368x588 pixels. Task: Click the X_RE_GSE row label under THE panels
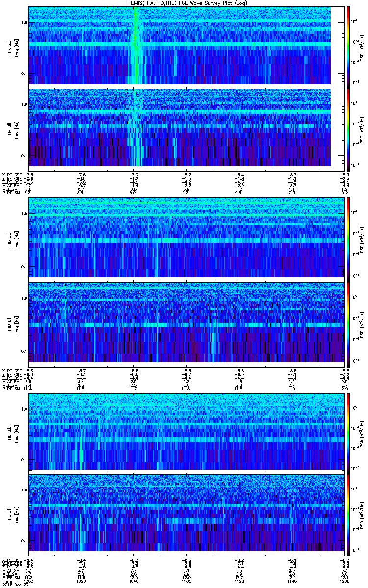point(12,560)
